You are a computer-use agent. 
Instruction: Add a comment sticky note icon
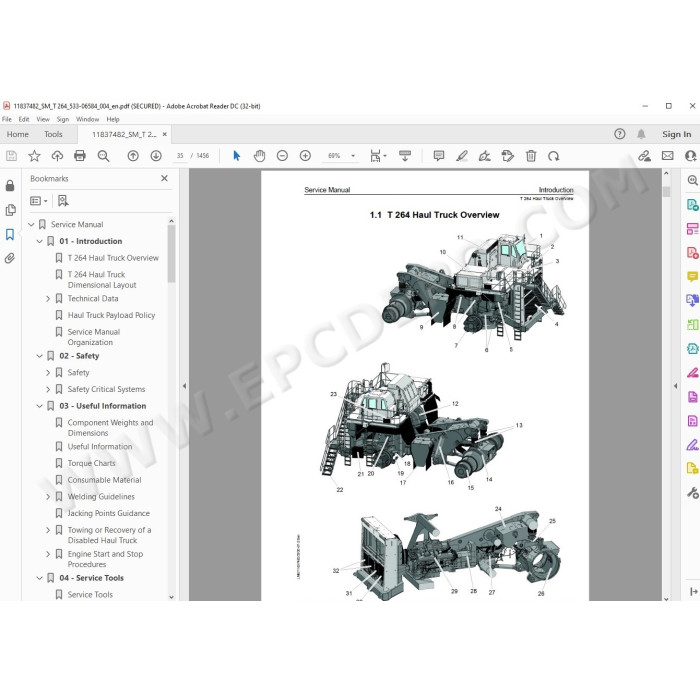pos(439,156)
